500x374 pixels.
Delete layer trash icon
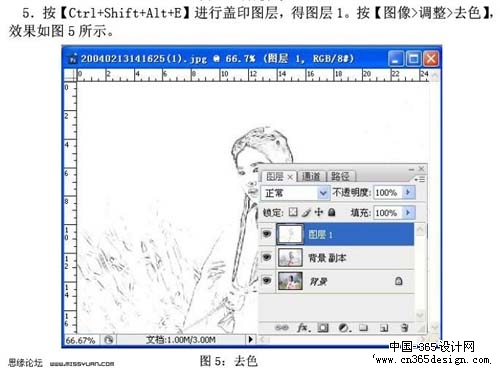[x=405, y=328]
